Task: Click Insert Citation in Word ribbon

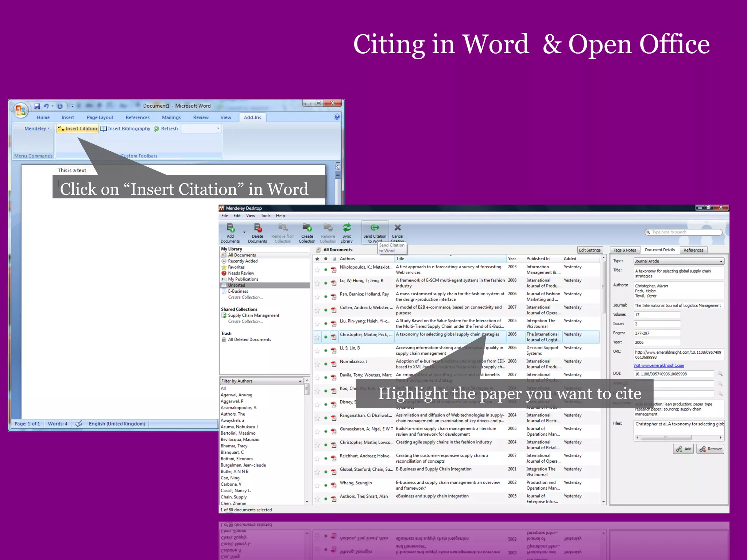Action: tap(77, 129)
